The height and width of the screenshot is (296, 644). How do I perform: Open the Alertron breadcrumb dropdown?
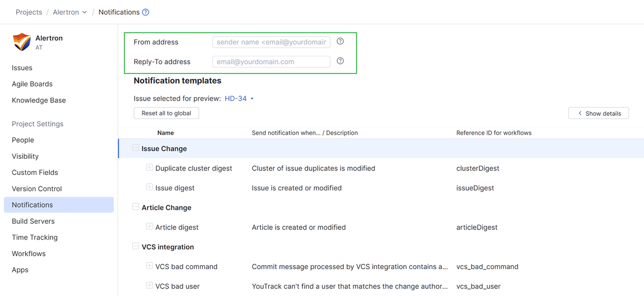pyautogui.click(x=70, y=12)
